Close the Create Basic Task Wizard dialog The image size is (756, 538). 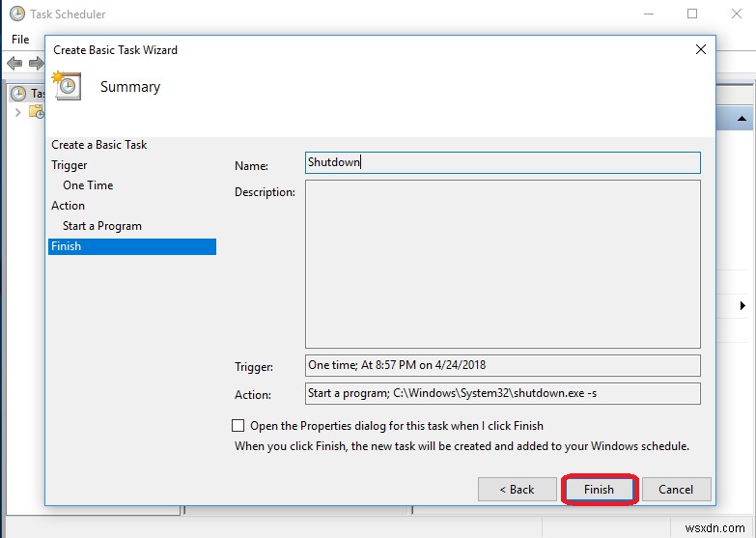coord(701,49)
